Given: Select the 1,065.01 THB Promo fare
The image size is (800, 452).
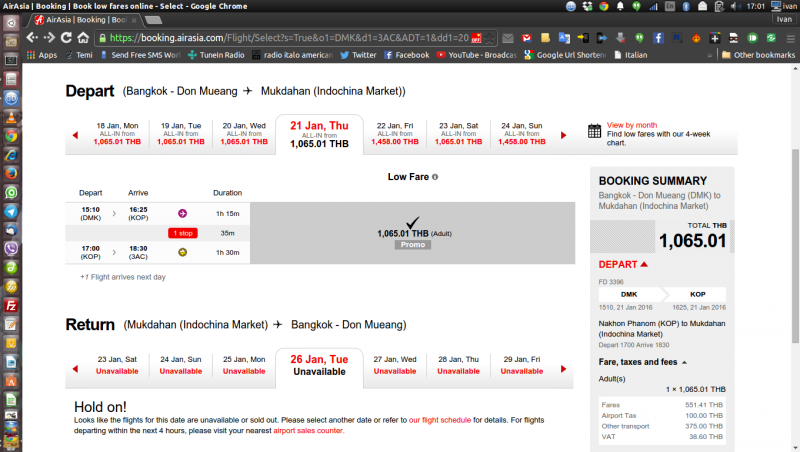Looking at the screenshot, I should click(413, 233).
